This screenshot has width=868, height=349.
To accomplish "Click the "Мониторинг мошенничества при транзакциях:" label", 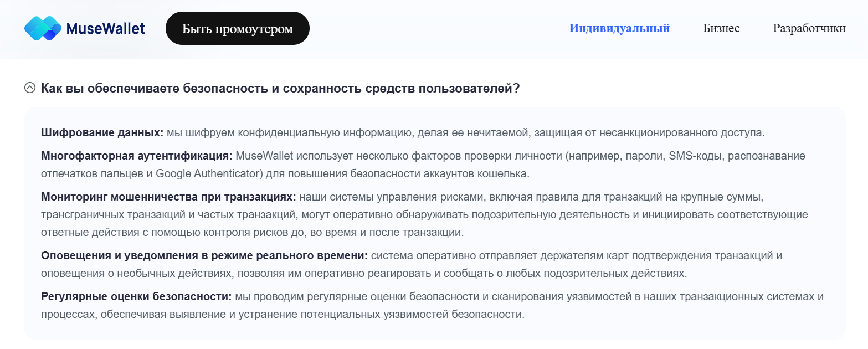I will tap(168, 197).
